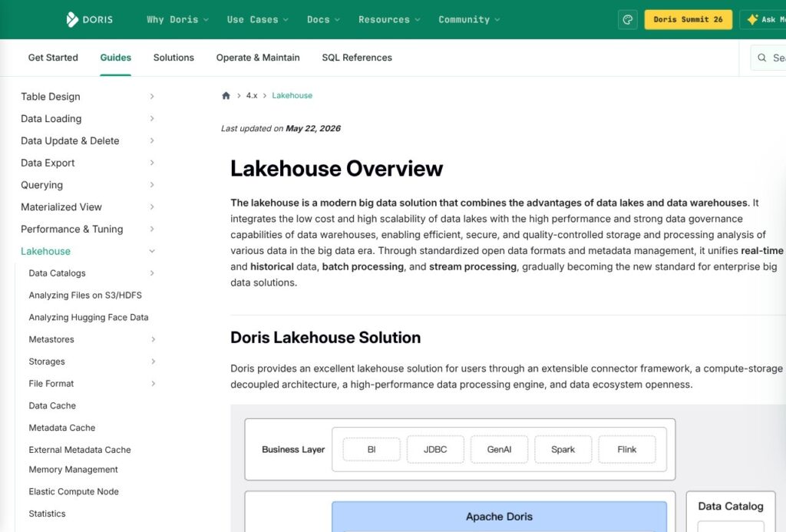Viewport: 786px width, 532px height.
Task: Click the Lakehouse Overview heading
Action: coord(337,168)
